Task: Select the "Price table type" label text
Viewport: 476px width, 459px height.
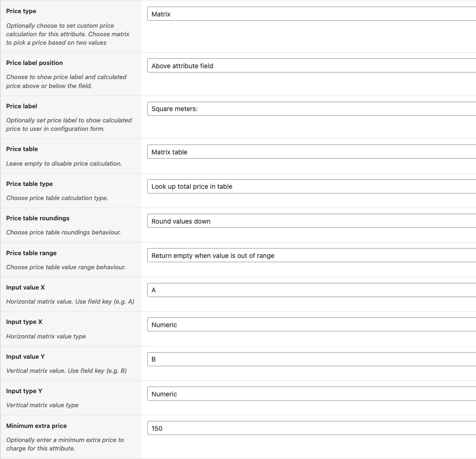Action: pyautogui.click(x=29, y=184)
